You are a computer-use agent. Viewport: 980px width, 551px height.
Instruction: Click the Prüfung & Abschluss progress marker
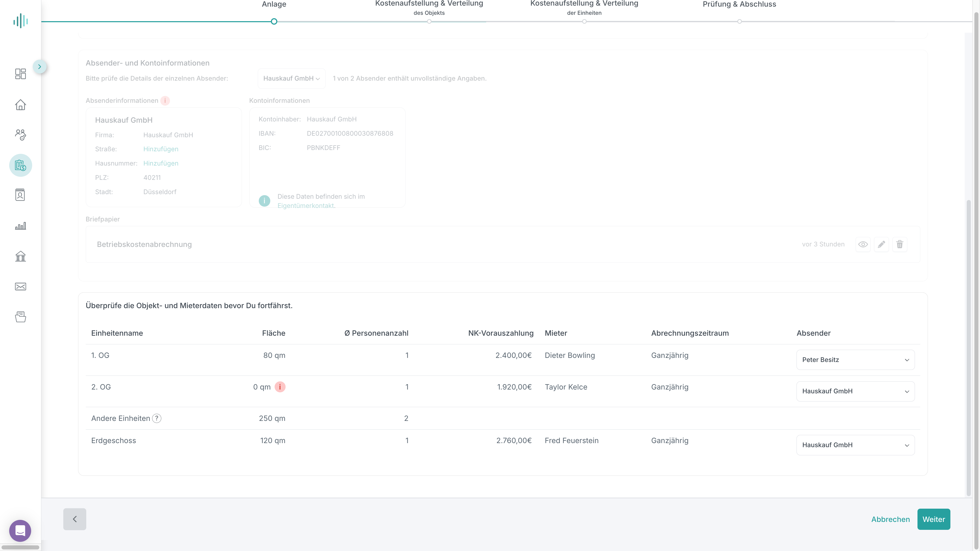click(x=740, y=21)
